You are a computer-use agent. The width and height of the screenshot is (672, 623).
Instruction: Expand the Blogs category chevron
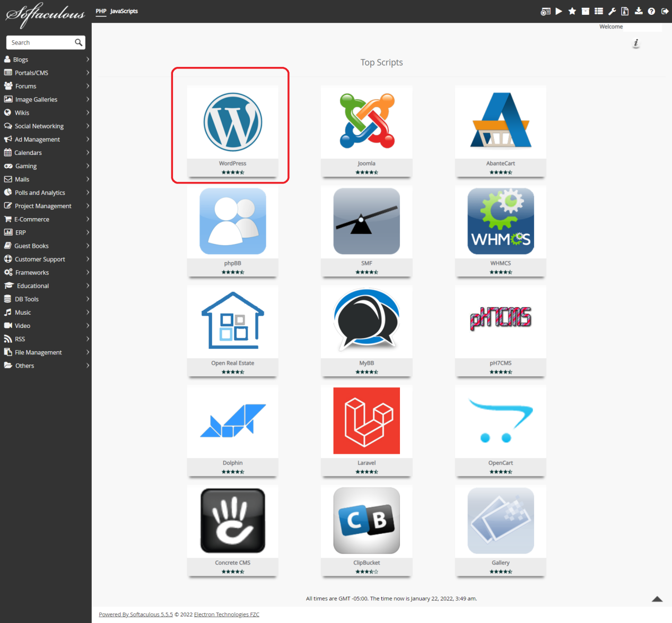pyautogui.click(x=88, y=59)
